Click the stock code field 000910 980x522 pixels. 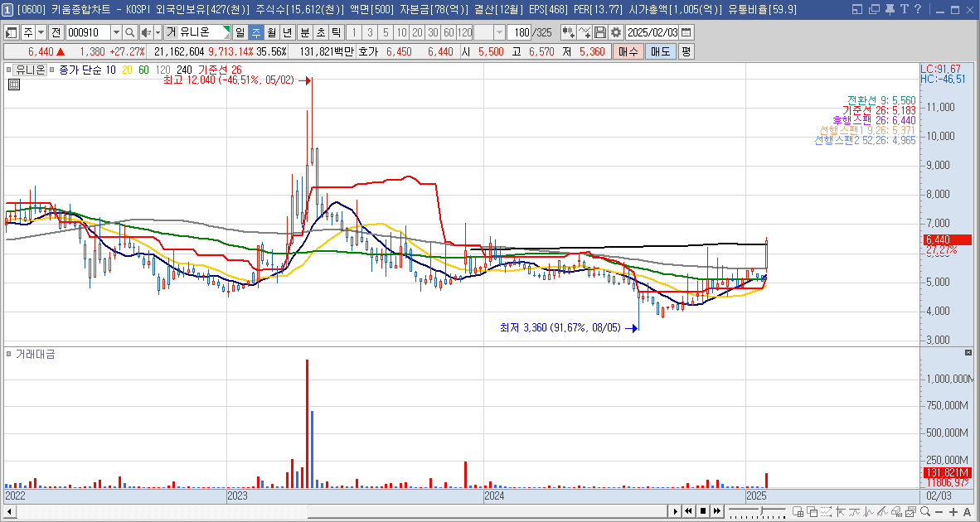point(88,32)
